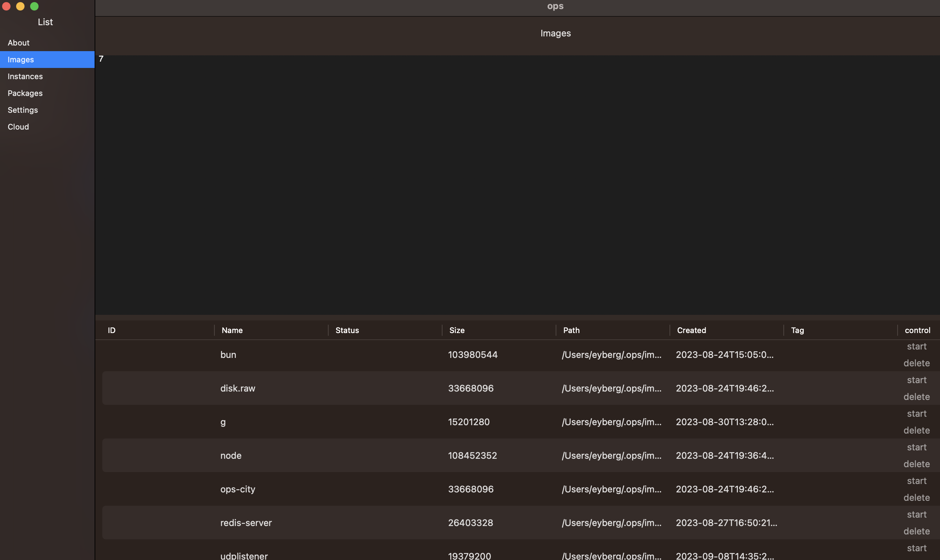The width and height of the screenshot is (940, 560).
Task: Start the node image
Action: click(x=917, y=447)
